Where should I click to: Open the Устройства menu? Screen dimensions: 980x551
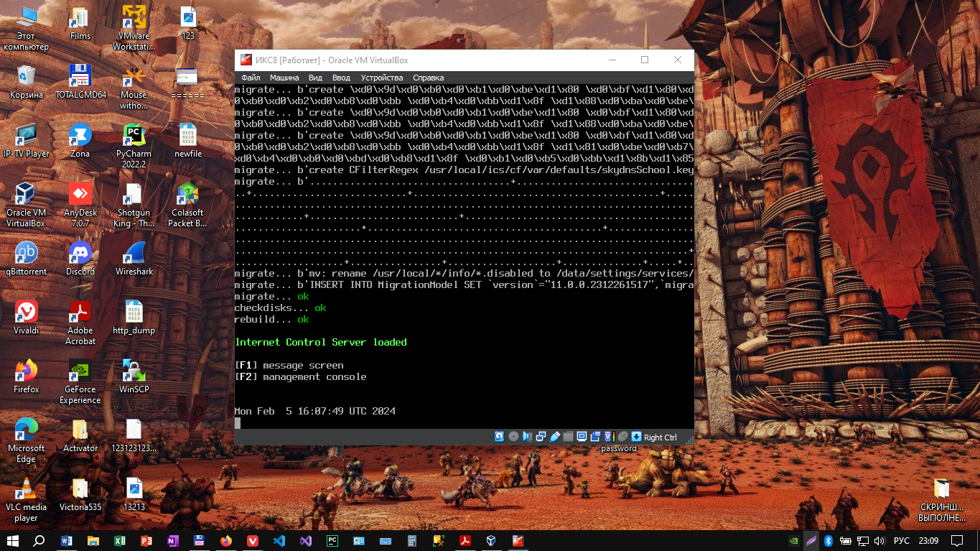(x=382, y=78)
